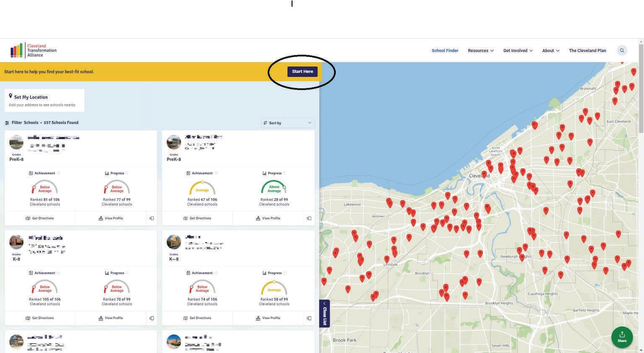View Profile of the ranked 74 of 106 school
This screenshot has height=353, width=644.
pos(268,318)
